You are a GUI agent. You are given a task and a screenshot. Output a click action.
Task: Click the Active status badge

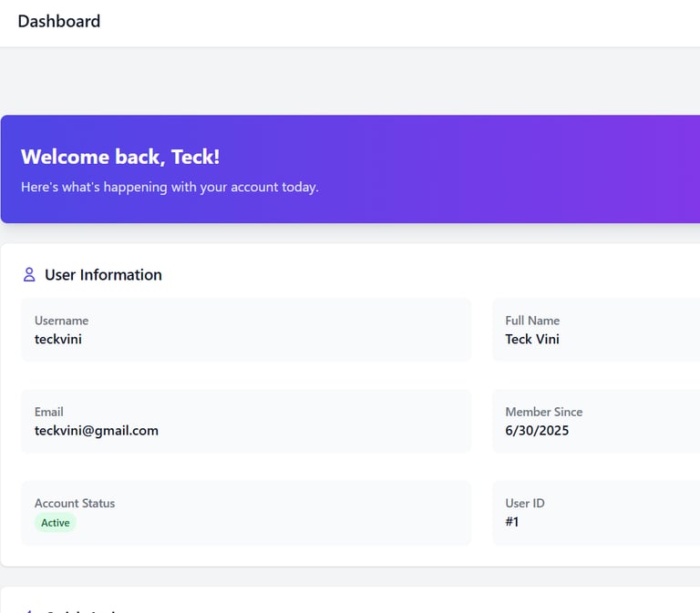coord(56,523)
